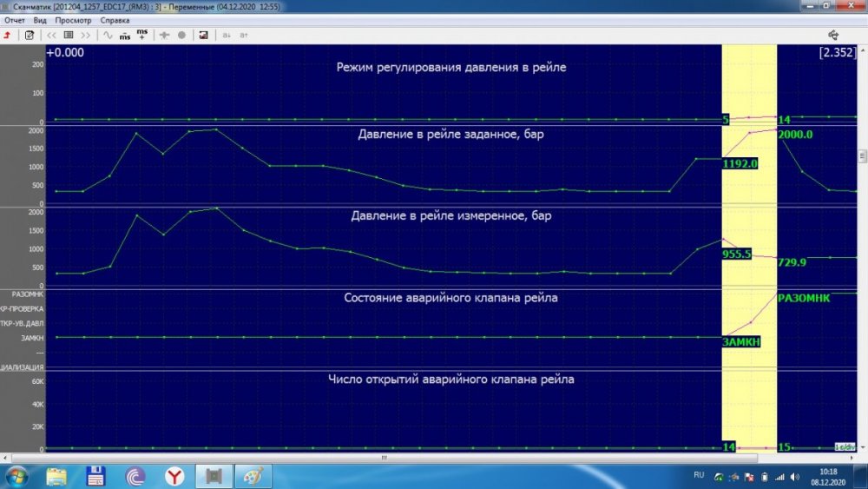This screenshot has width=868, height=489.
Task: Increase time scale with ms plus icon
Action: click(142, 35)
